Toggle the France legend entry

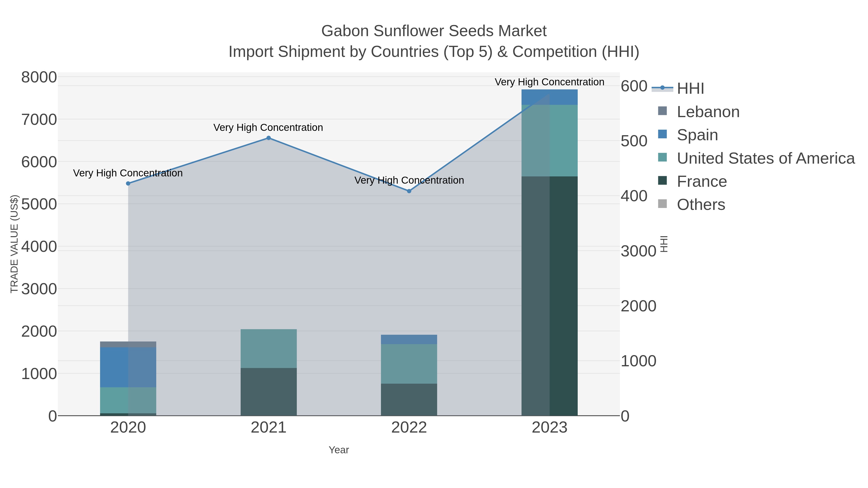click(692, 181)
